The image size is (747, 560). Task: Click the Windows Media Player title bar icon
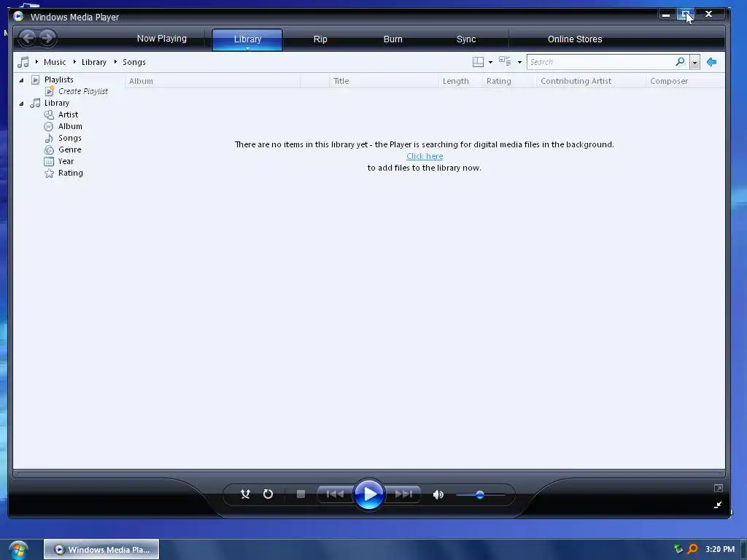18,16
